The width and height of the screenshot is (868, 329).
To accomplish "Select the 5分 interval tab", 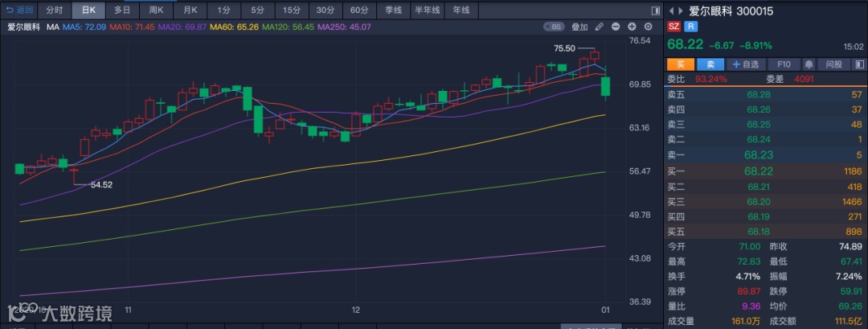I will click(257, 10).
